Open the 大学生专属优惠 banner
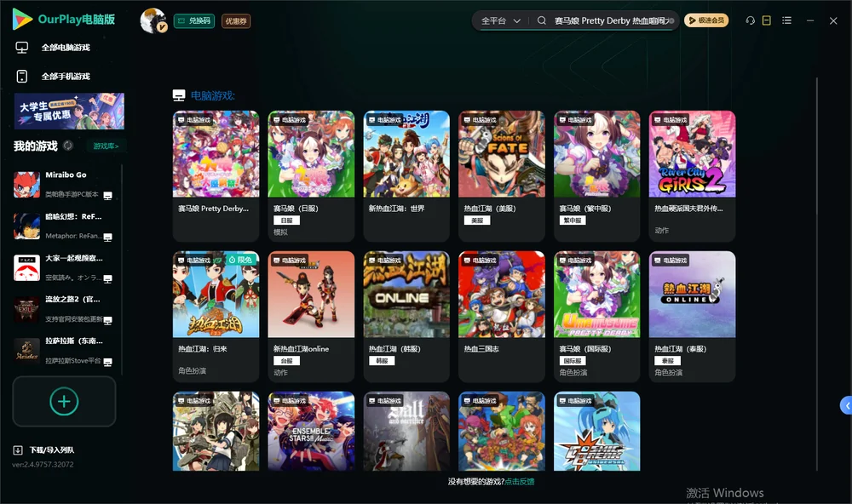Image resolution: width=852 pixels, height=504 pixels. pos(69,111)
